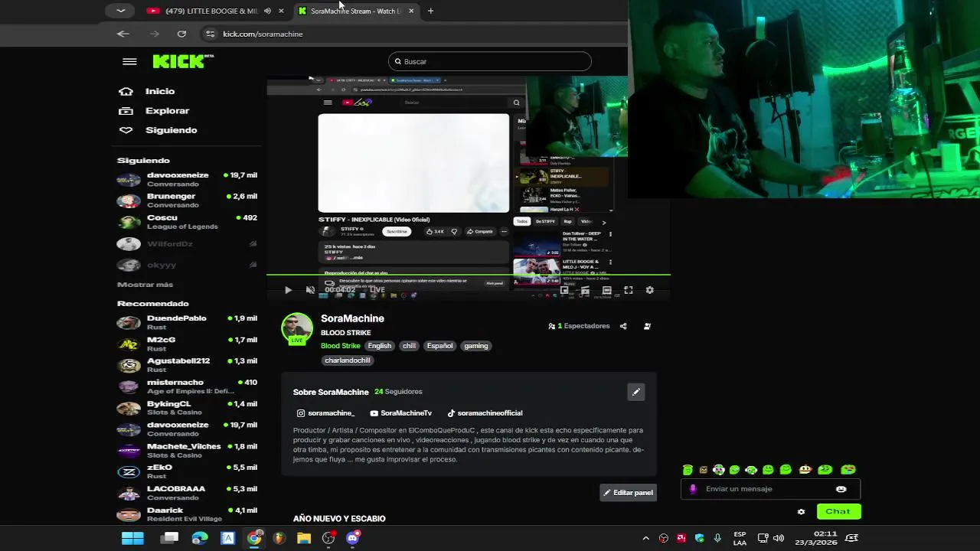Screen dimensions: 980x551
Task: Click the green stream progress bar
Action: pos(469,274)
